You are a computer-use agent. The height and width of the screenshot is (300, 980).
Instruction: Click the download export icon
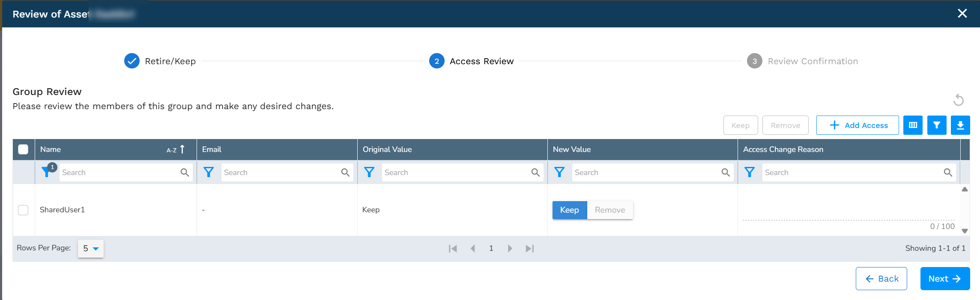[960, 125]
